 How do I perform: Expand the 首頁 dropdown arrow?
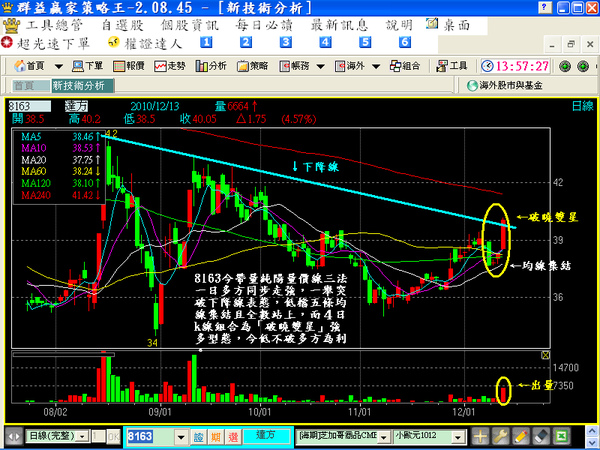59,67
